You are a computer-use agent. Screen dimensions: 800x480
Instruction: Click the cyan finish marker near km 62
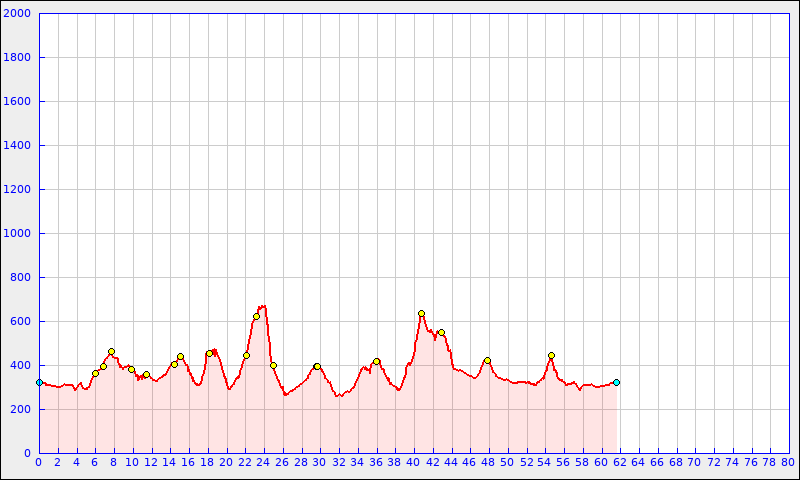(x=616, y=382)
